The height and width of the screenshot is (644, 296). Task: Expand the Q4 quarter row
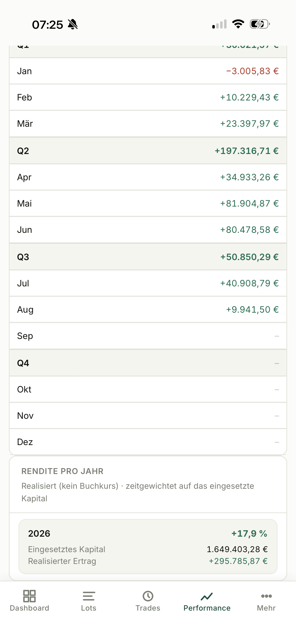[x=148, y=363]
